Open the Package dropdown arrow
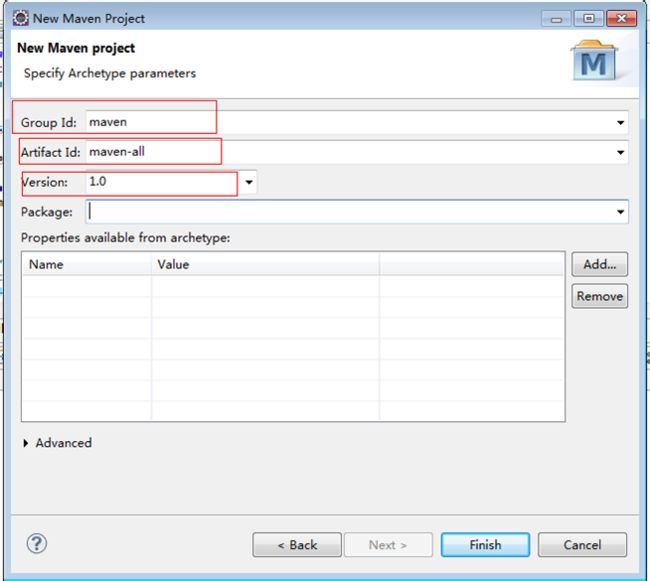The image size is (650, 581). coord(620,212)
